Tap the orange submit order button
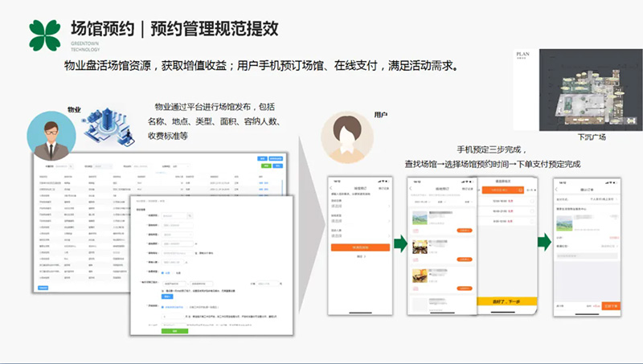This screenshot has height=364, width=643. (x=611, y=306)
